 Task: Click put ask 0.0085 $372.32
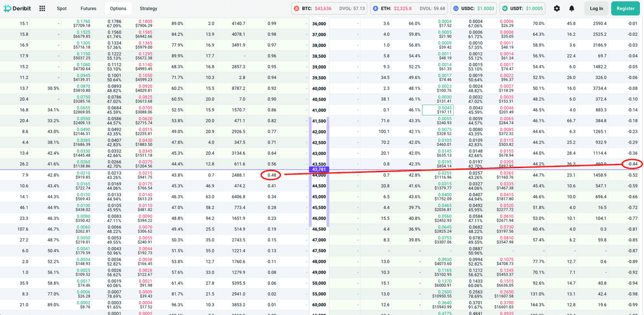(x=506, y=131)
